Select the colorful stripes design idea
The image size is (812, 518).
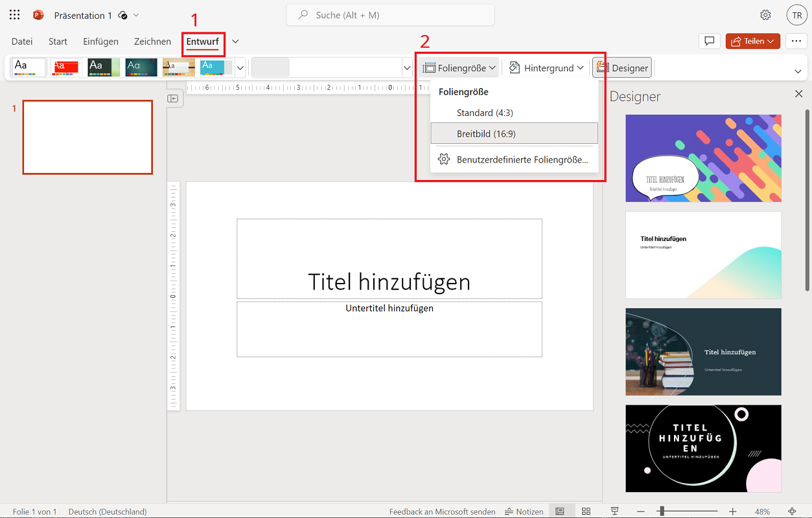[x=703, y=158]
